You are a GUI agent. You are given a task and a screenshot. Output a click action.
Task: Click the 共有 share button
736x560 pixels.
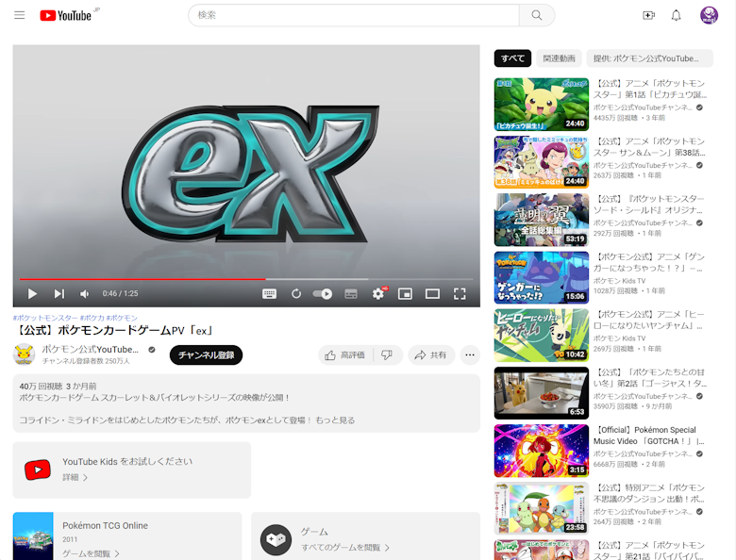(x=431, y=355)
